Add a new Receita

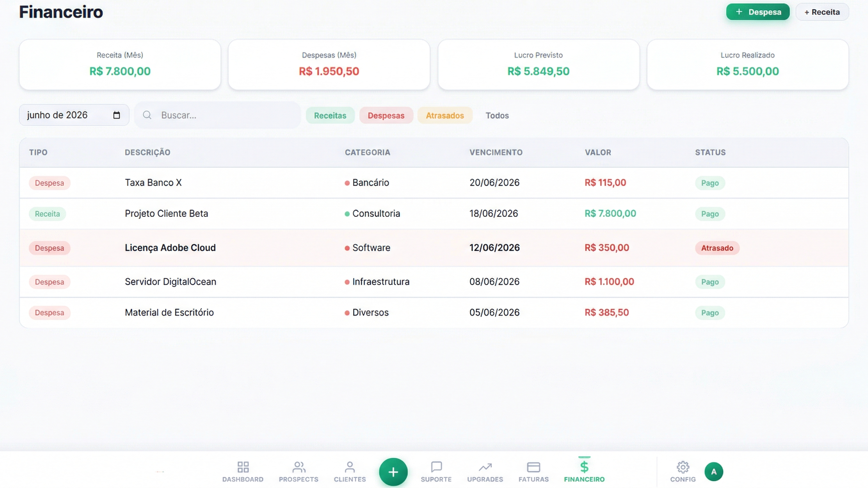point(822,12)
